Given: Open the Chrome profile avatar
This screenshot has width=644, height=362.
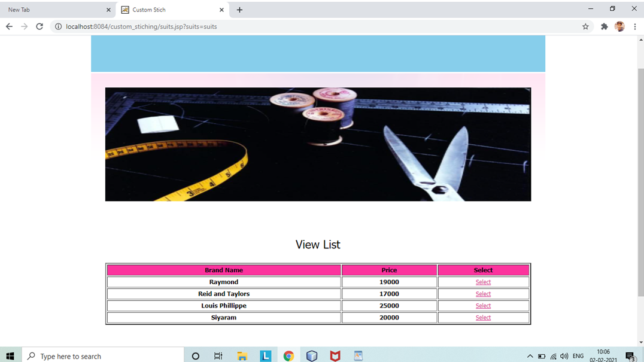Looking at the screenshot, I should point(619,26).
